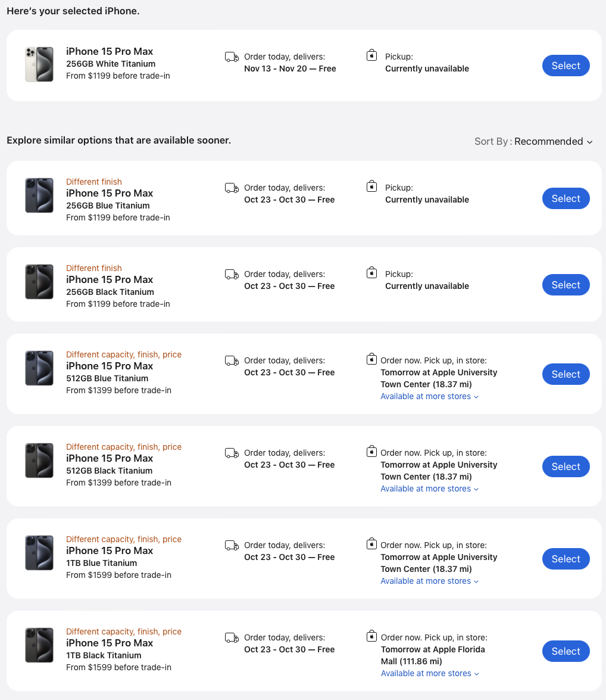Screen dimensions: 606x700
Task: Click the 1TB Blue Titanium phone image
Action: [x=39, y=553]
